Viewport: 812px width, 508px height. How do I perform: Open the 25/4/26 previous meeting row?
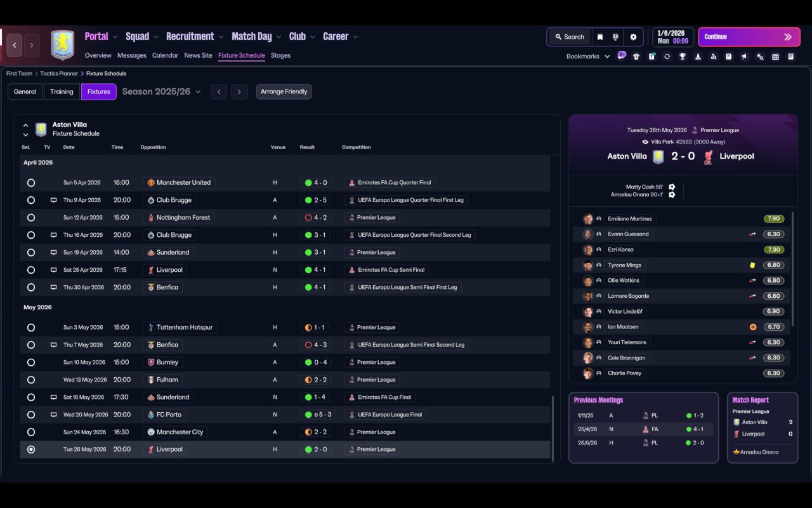point(643,429)
